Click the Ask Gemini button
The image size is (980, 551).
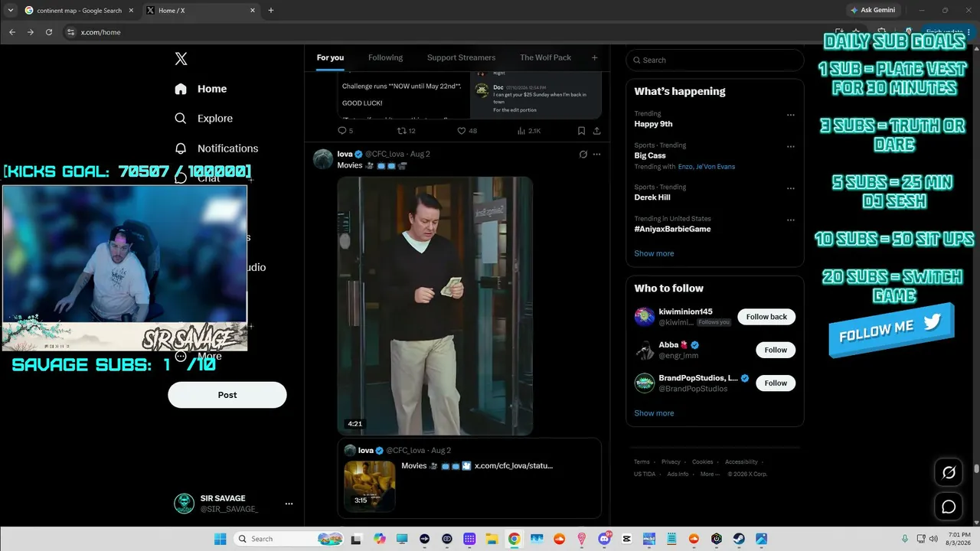point(872,10)
